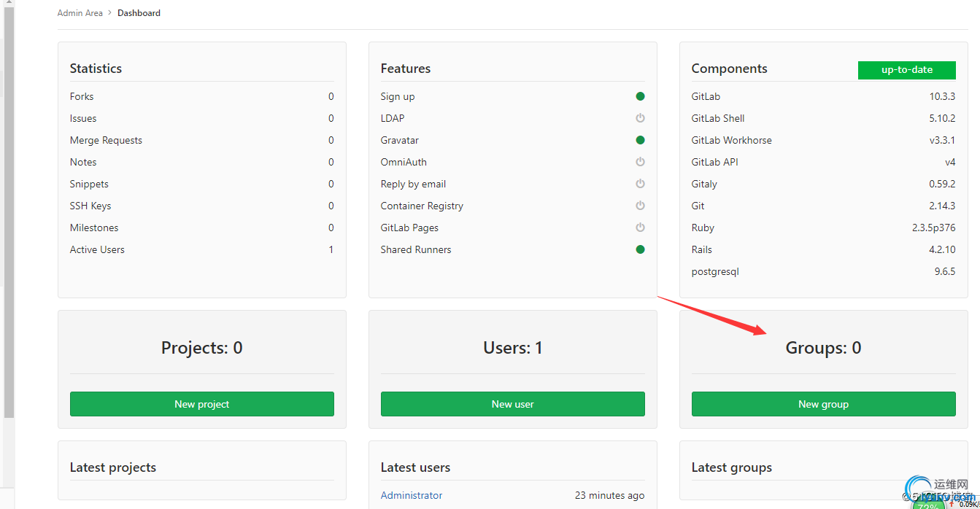
Task: Click the Gravatar enabled status dot
Action: click(x=640, y=140)
